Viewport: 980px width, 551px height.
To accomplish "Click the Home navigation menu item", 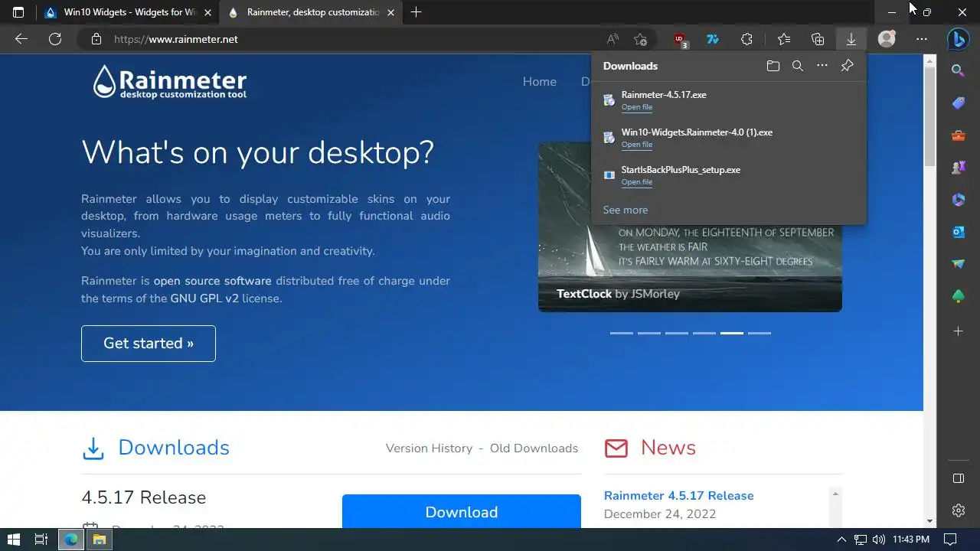I will (540, 82).
